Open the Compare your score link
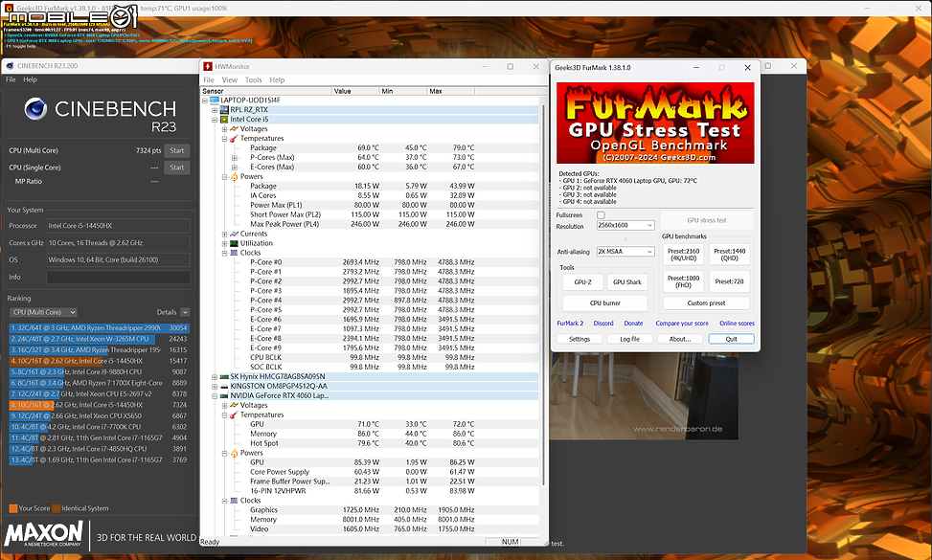Viewport: 932px width, 560px height. coord(682,324)
